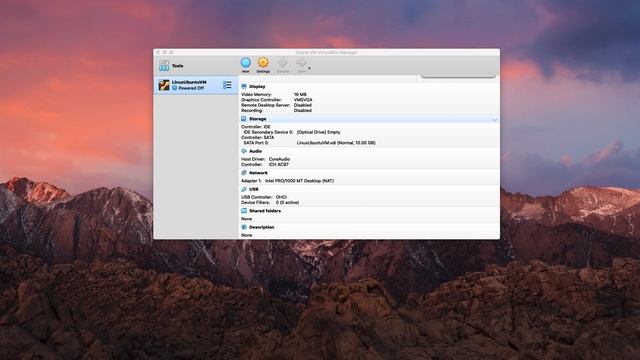The width and height of the screenshot is (640, 360).
Task: Click the 'VMSVGA' graphics controller value
Action: (x=303, y=100)
